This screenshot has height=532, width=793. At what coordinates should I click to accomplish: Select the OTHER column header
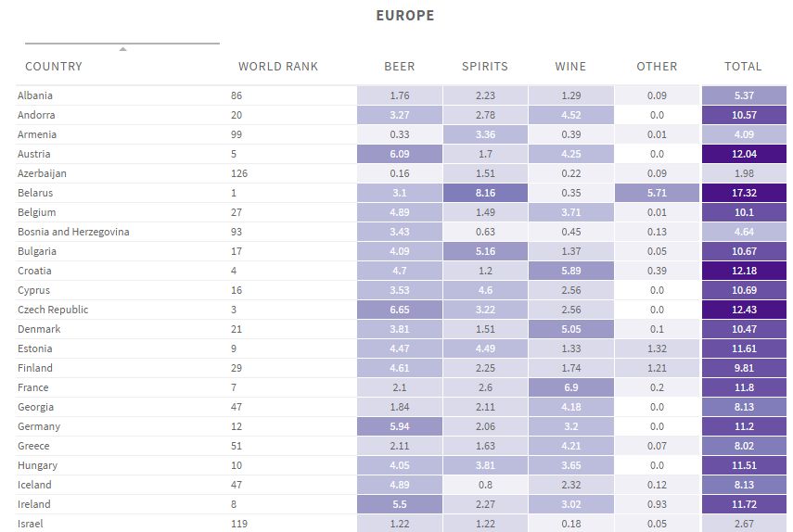(657, 67)
